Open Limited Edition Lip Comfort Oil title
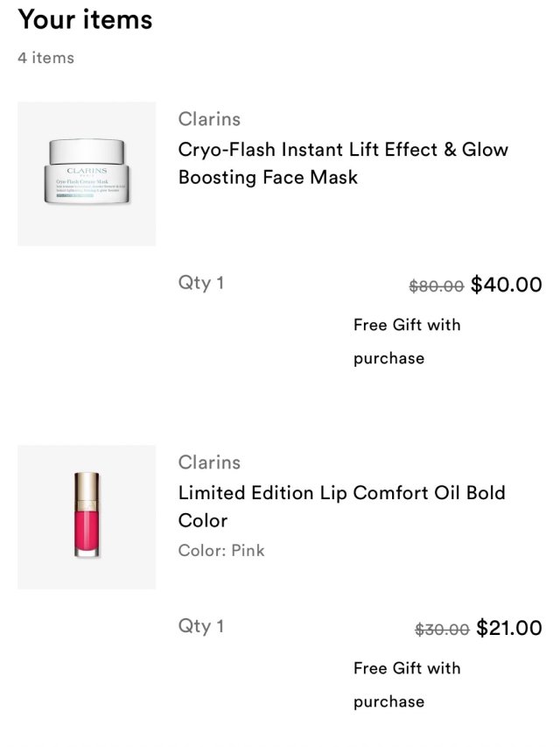 click(341, 506)
